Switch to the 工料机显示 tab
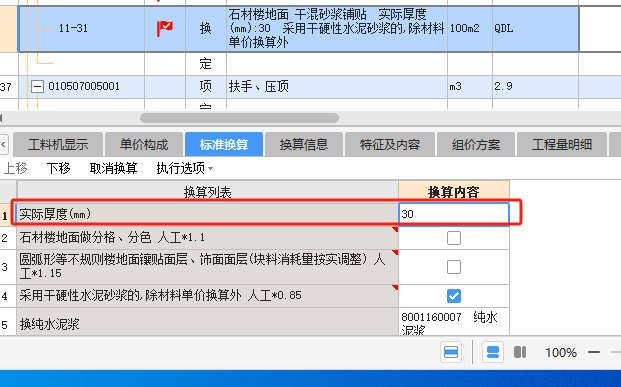 coord(58,145)
